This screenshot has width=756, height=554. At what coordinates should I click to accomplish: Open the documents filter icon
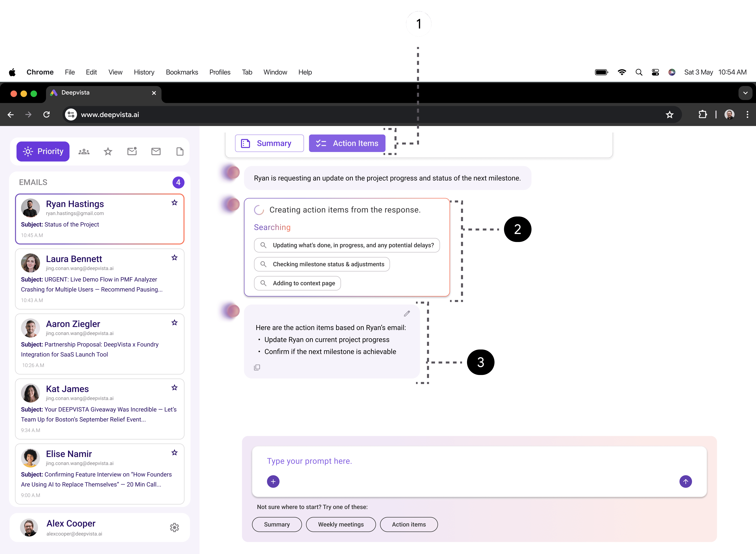[x=180, y=152]
